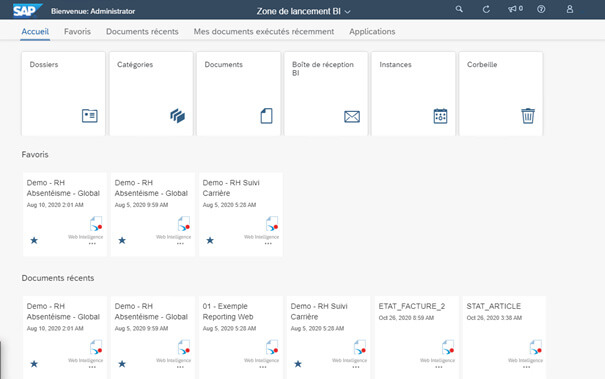Click Web Intelligence icon on recent RH Suivi Carrière
Viewport: 605px width, 379px height.
(x=360, y=347)
